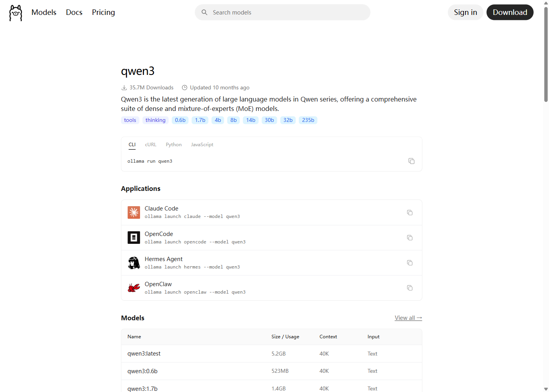
Task: Click the Models section heading
Action: (x=133, y=318)
